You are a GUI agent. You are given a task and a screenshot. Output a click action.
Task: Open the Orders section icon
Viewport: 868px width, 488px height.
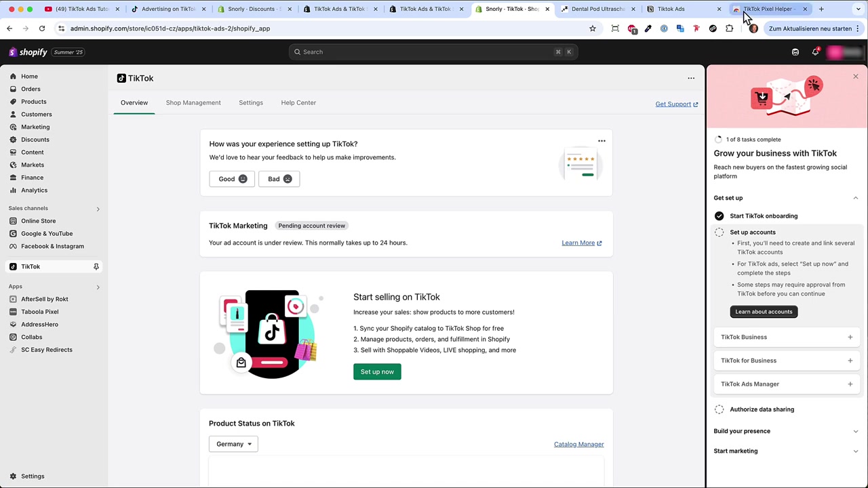pyautogui.click(x=13, y=89)
